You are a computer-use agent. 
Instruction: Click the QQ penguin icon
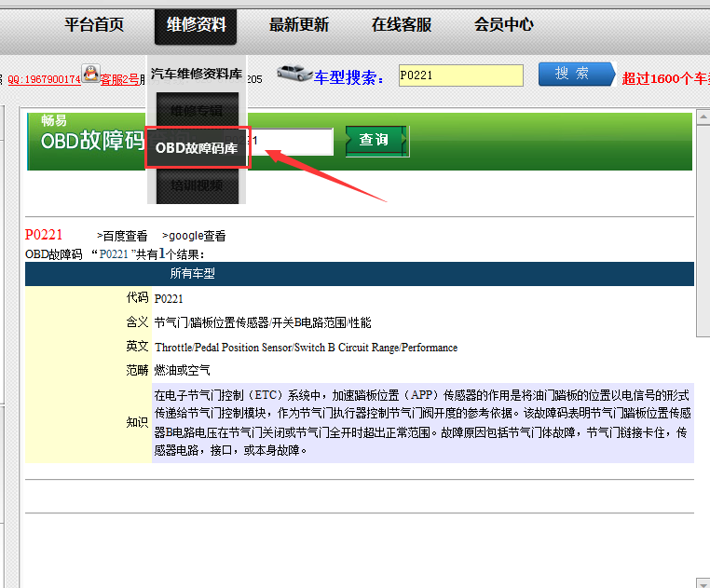pos(91,74)
